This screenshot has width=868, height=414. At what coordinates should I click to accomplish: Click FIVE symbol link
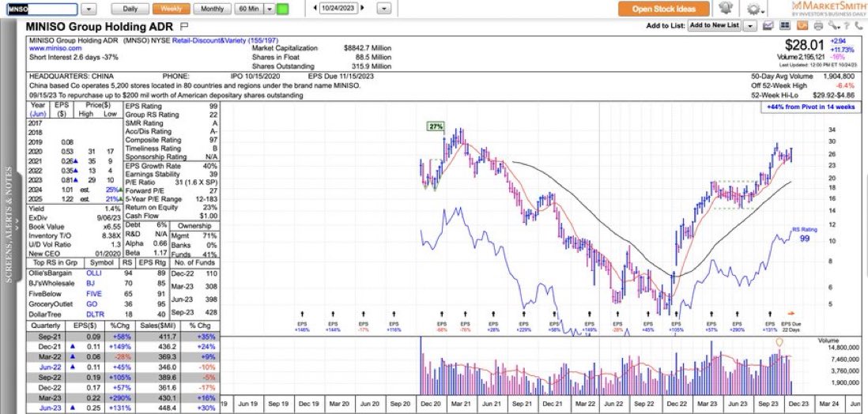[x=93, y=294]
